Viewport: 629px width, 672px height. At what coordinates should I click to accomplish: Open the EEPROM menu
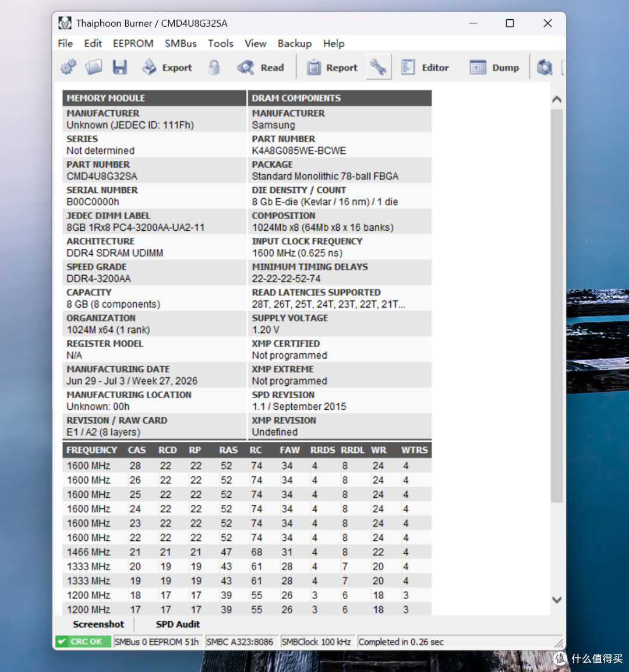[133, 43]
